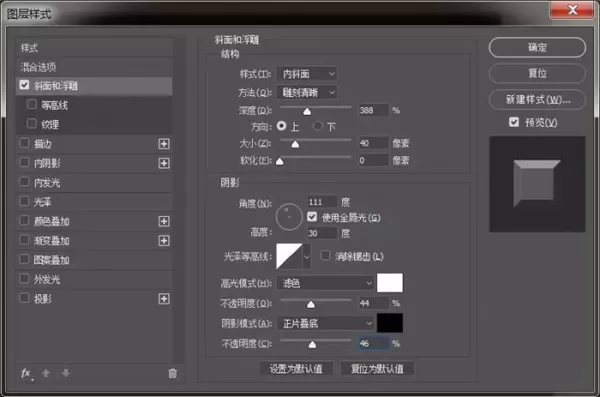Click the 确定 button
This screenshot has width=600, height=397.
[537, 47]
